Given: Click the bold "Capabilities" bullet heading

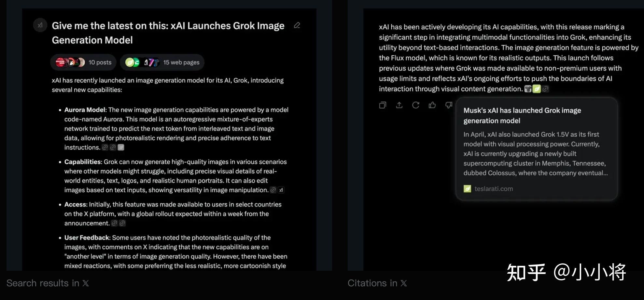Looking at the screenshot, I should (x=83, y=162).
